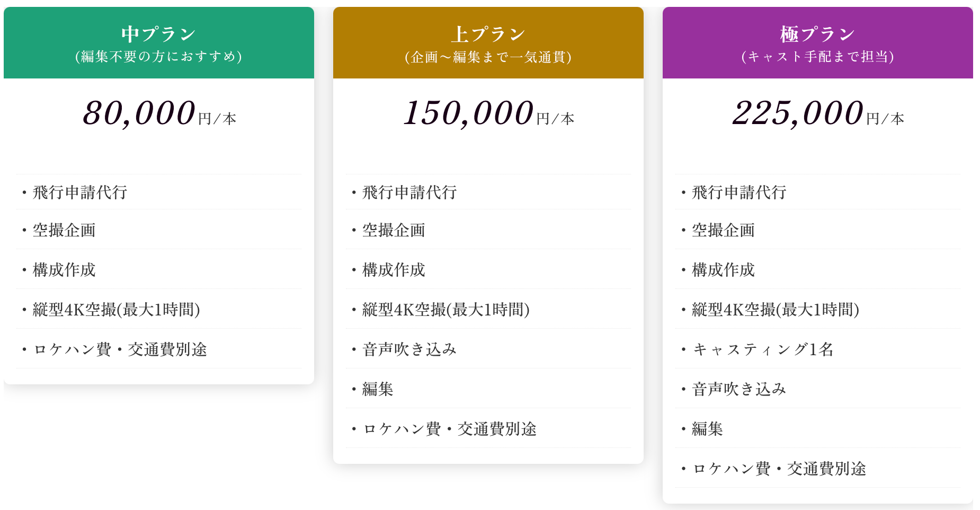Click 音声吹き込み in the 上プラン list
The width and height of the screenshot is (980, 510).
409,349
